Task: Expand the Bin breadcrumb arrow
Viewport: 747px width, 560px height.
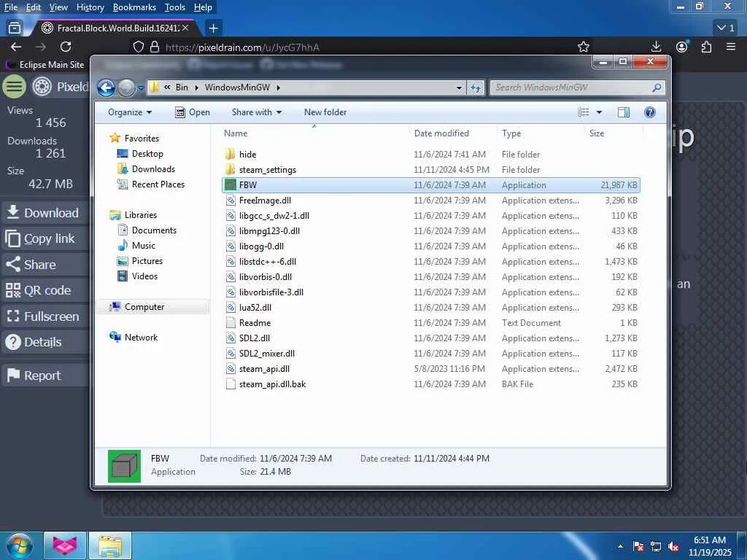Action: click(x=196, y=87)
